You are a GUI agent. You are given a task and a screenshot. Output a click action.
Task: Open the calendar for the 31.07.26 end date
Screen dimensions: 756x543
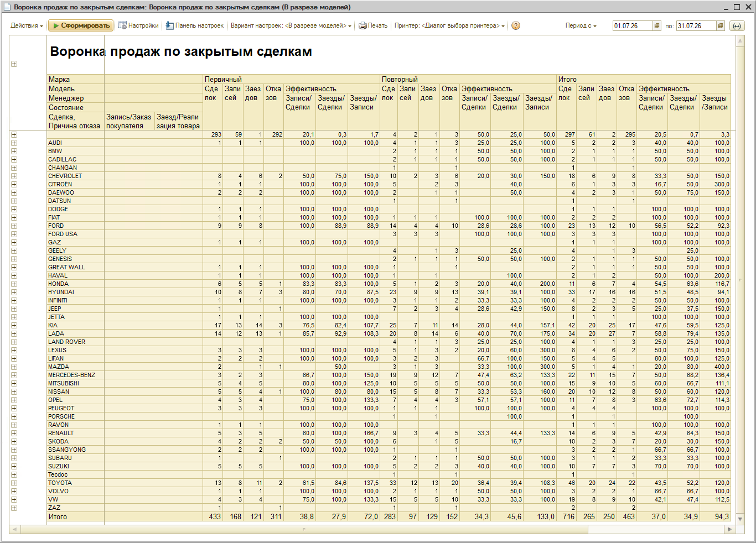tap(721, 26)
